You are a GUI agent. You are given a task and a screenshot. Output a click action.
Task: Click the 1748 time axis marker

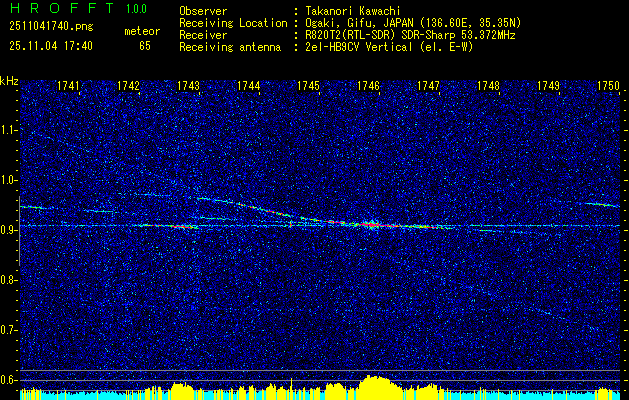pos(489,85)
